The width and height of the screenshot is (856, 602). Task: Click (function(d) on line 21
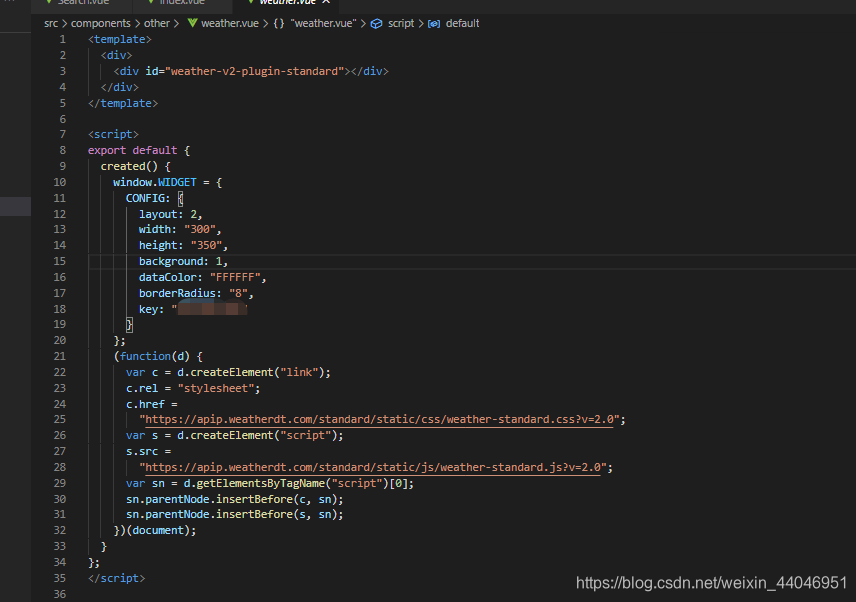[151, 356]
